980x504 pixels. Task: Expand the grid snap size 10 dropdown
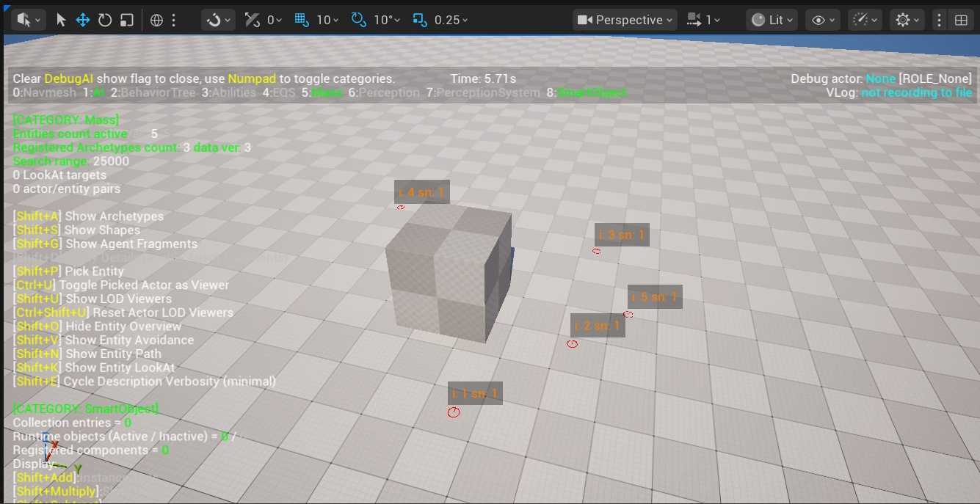pos(328,20)
